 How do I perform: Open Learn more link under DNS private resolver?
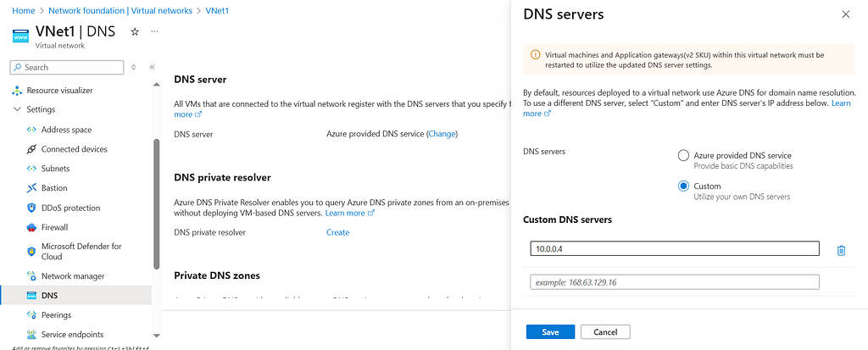point(350,214)
